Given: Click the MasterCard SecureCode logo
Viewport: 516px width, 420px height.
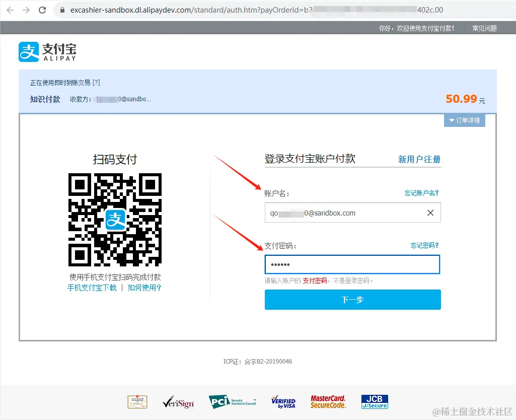Looking at the screenshot, I should click(328, 402).
